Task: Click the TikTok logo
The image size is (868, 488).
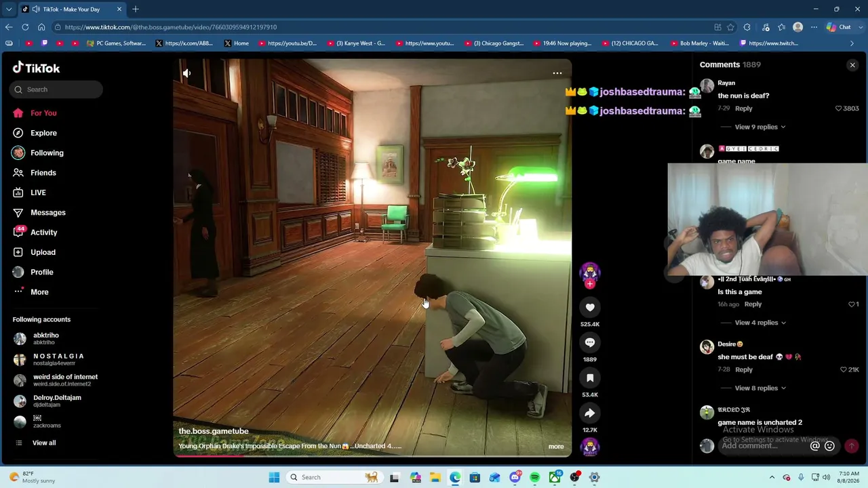Action: tap(37, 68)
